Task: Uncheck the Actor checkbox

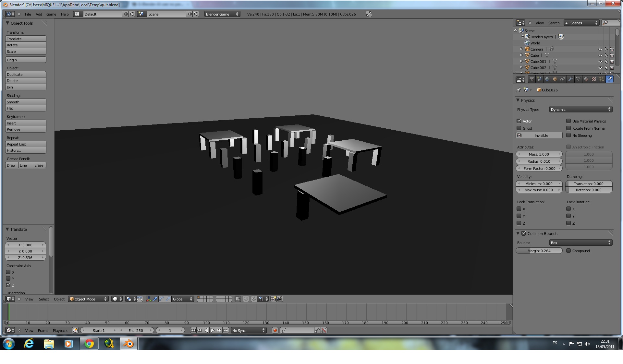Action: click(519, 121)
